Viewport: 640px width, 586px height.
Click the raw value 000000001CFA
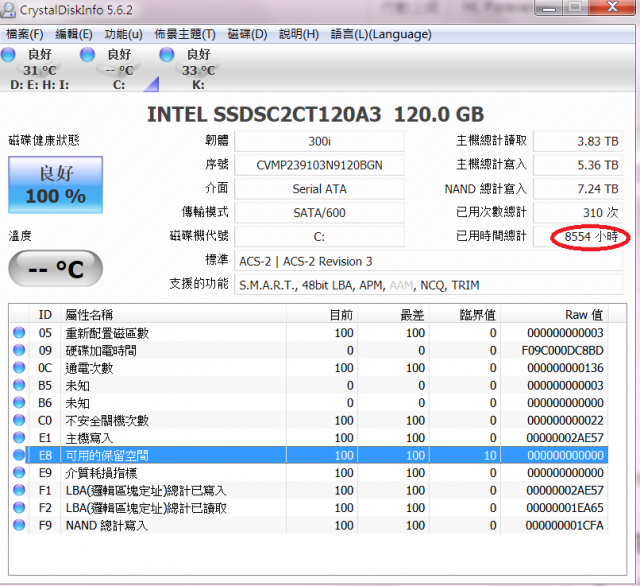tap(564, 525)
